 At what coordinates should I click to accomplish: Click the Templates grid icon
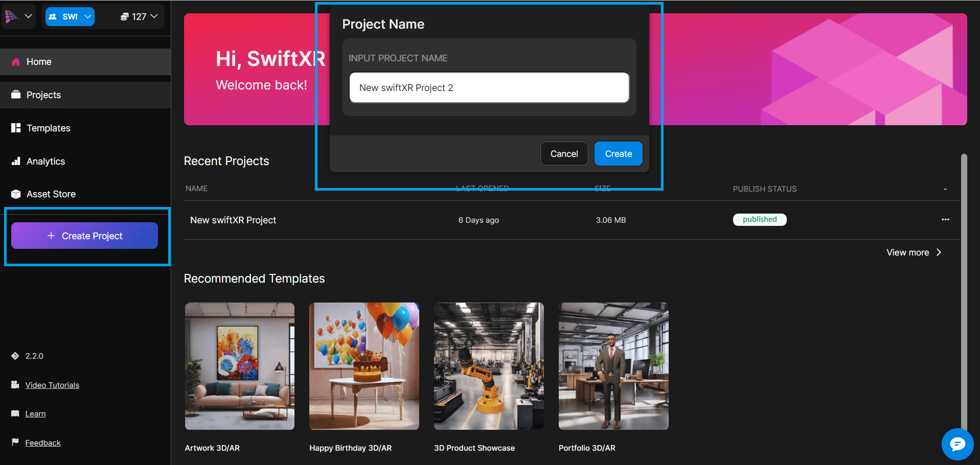tap(16, 128)
